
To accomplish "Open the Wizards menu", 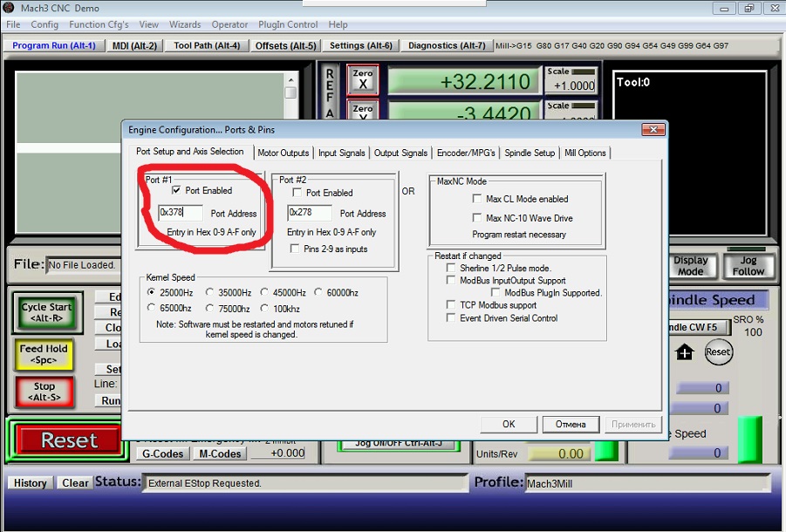I will [x=185, y=24].
